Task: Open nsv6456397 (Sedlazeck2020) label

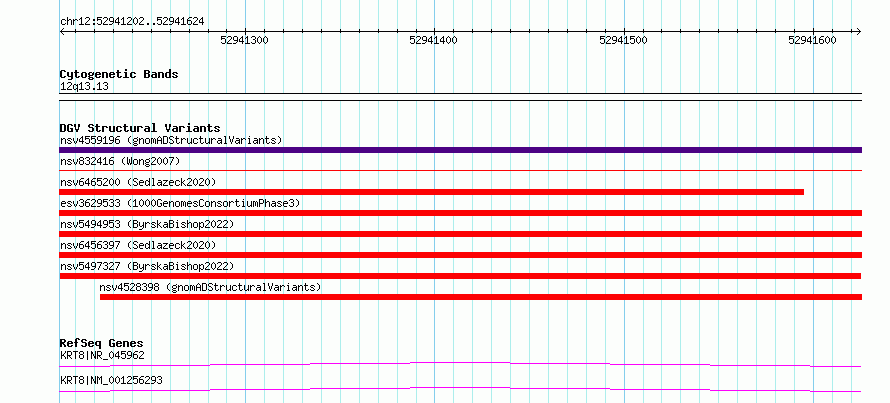Action: tap(138, 245)
